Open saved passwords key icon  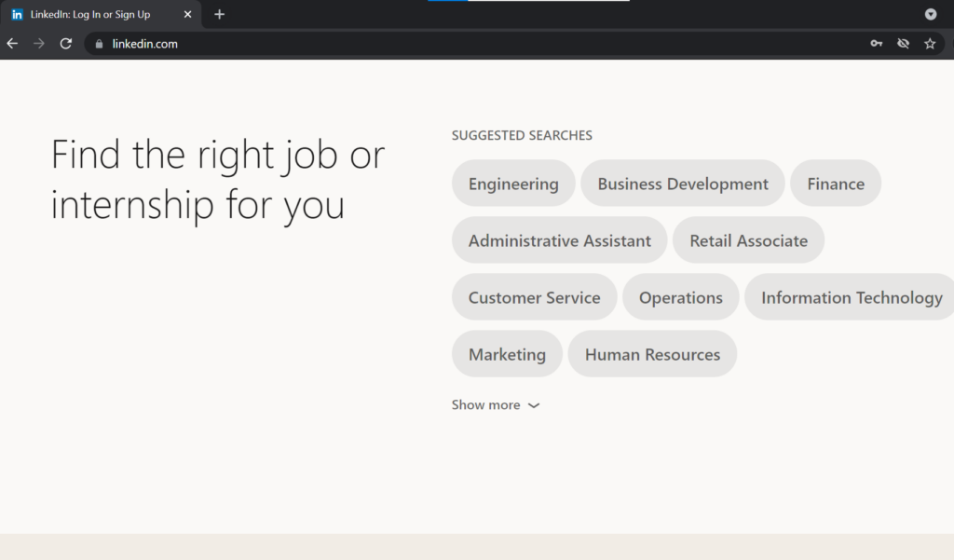click(x=876, y=44)
